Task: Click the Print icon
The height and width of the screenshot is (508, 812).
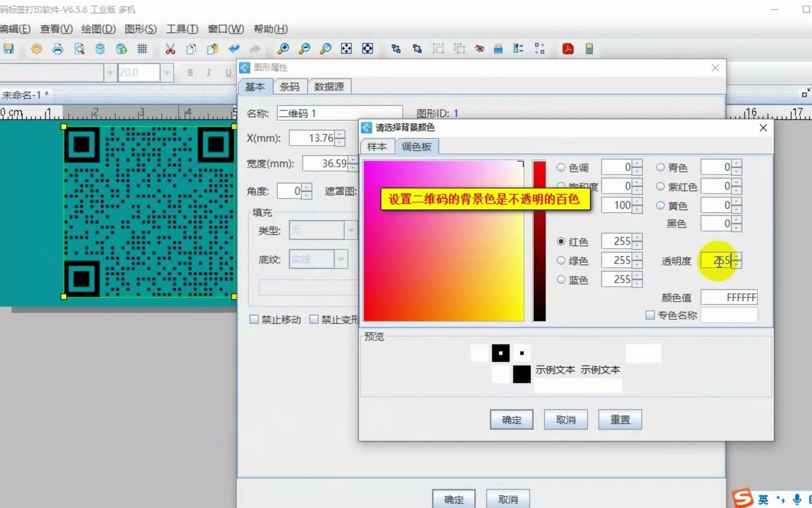Action: pos(58,48)
